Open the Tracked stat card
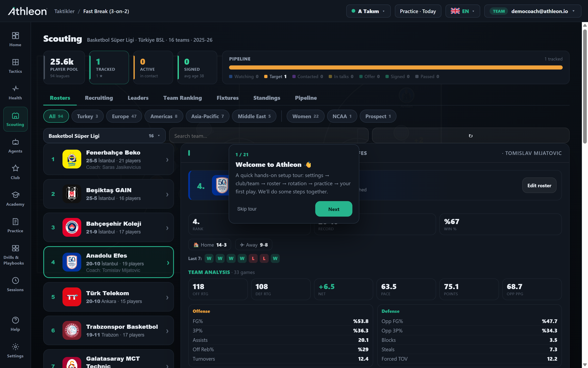This screenshot has width=588, height=368. coord(109,67)
